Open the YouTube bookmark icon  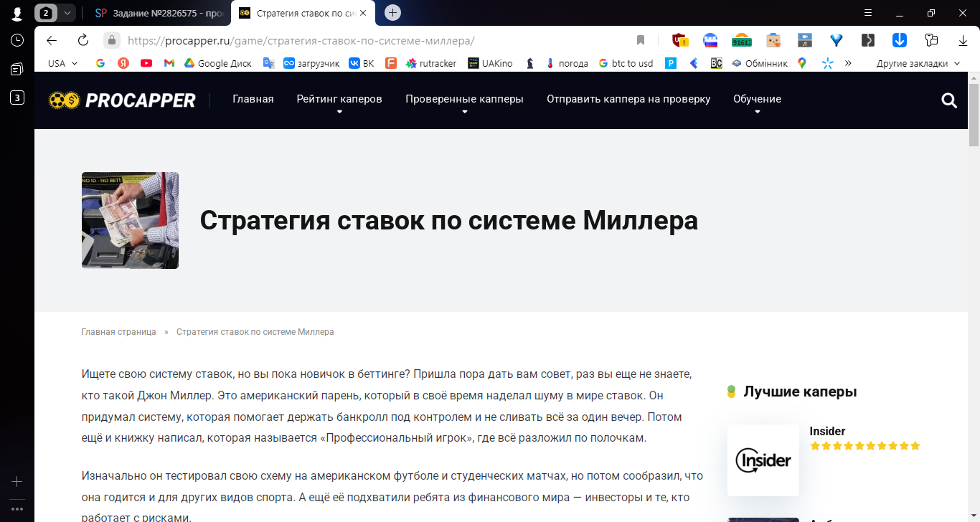coord(146,63)
